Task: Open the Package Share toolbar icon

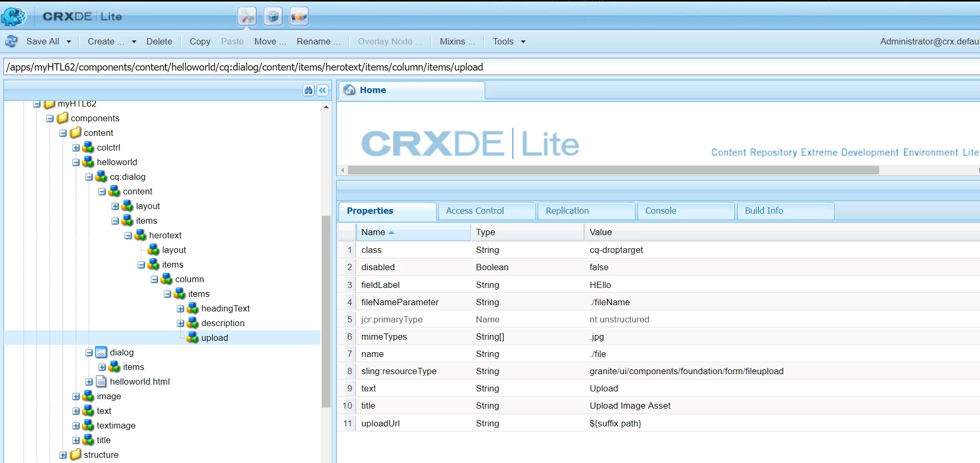Action: pos(299,17)
